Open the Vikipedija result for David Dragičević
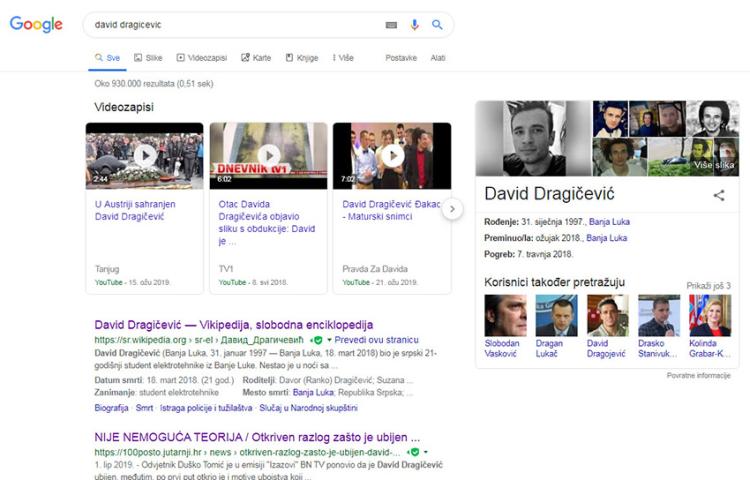 (233, 325)
